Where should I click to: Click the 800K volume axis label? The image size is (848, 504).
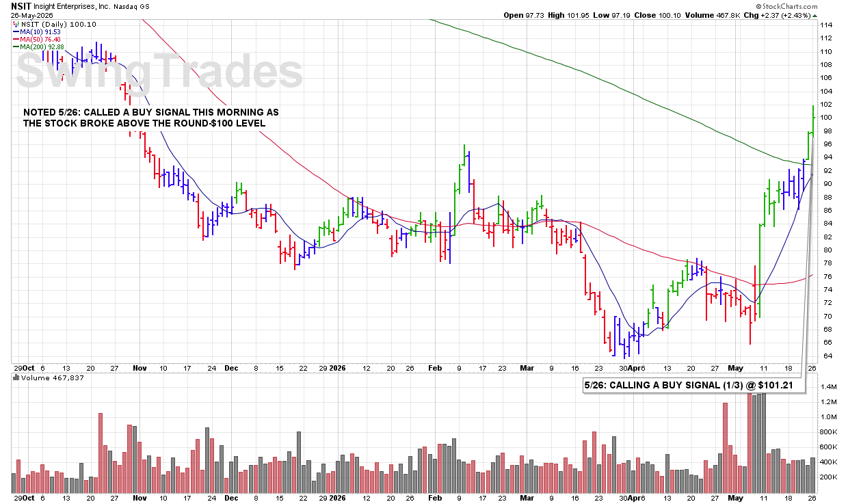[x=829, y=432]
